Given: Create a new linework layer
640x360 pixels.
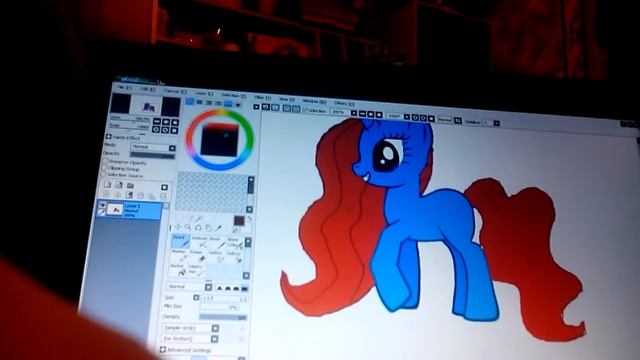Looking at the screenshot, I should point(119,185).
